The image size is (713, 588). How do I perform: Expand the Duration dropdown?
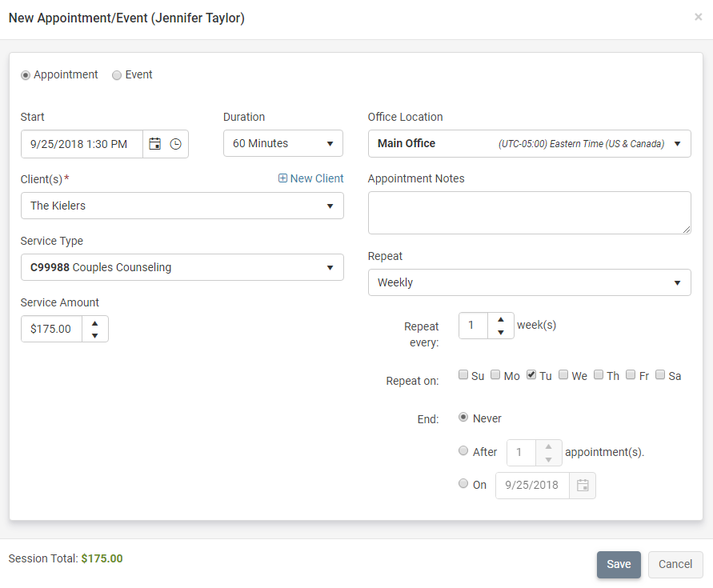(282, 144)
